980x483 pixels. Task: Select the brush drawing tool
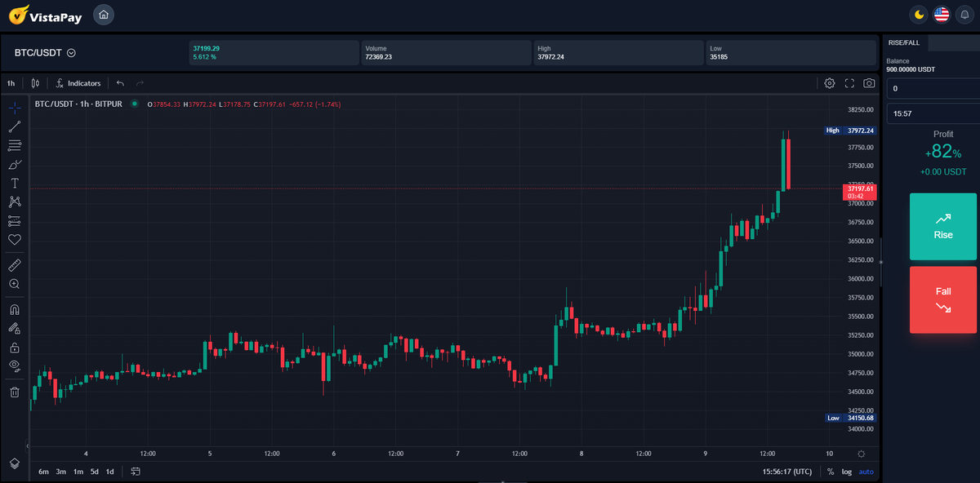pyautogui.click(x=14, y=164)
